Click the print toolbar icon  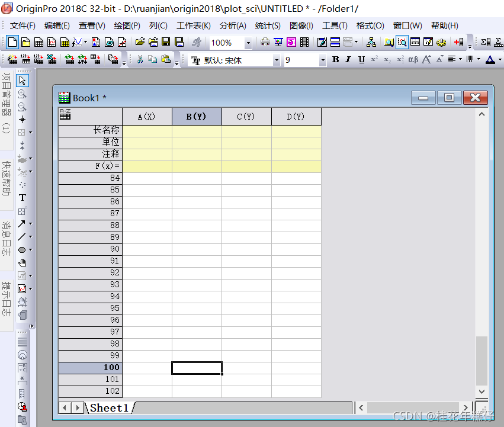(265, 42)
